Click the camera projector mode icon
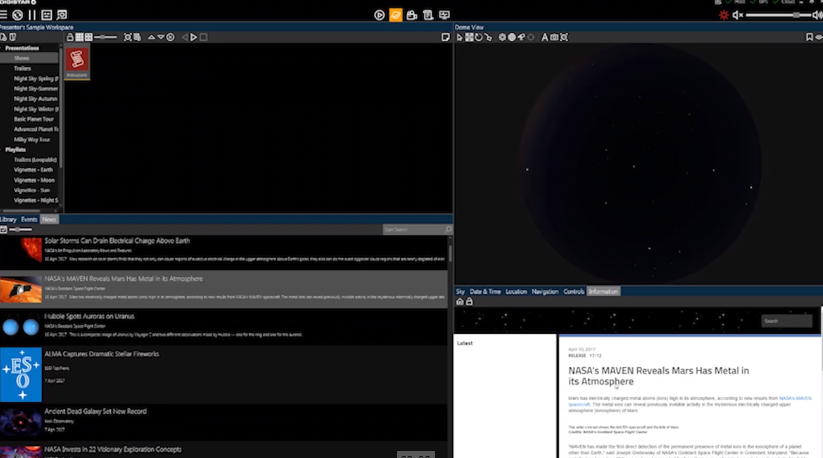Screen dimensions: 823x458 point(412,15)
